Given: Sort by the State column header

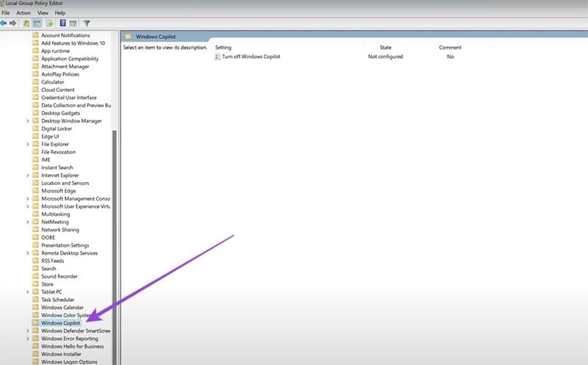Looking at the screenshot, I should pos(385,48).
